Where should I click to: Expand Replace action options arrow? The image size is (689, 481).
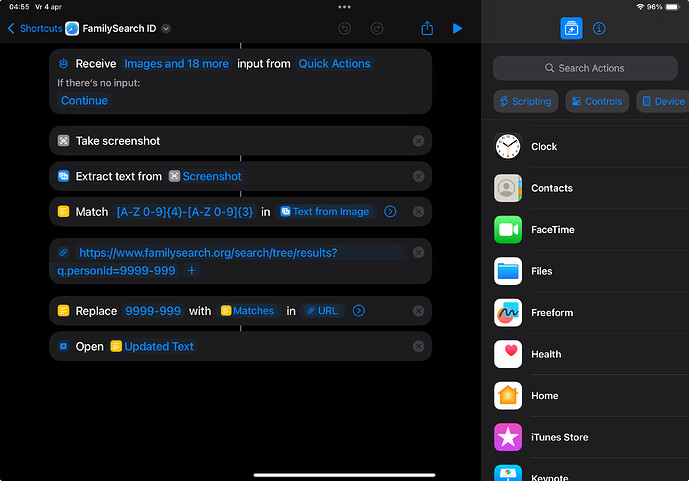pyautogui.click(x=359, y=311)
